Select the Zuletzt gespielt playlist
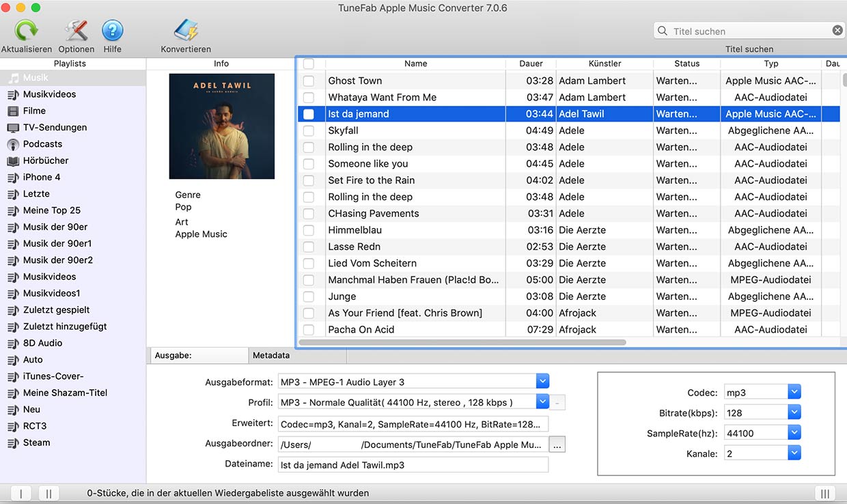This screenshot has height=504, width=847. [73, 310]
